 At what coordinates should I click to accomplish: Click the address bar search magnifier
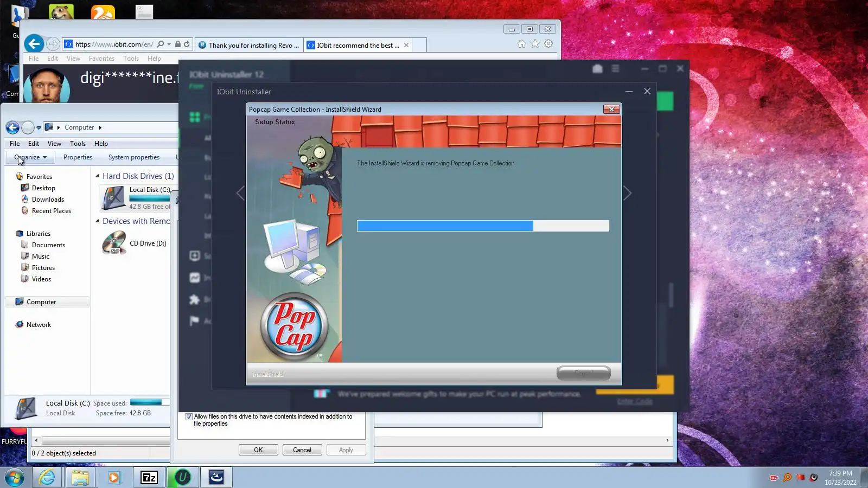click(x=161, y=44)
